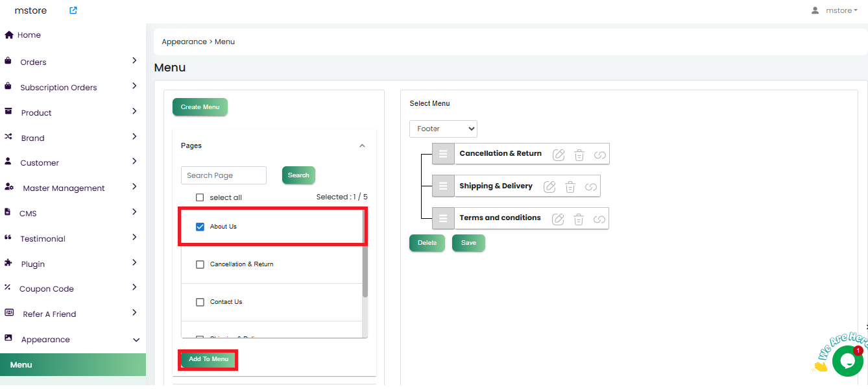
Task: Delete Shipping & Delivery menu item via trash icon
Action: [570, 187]
